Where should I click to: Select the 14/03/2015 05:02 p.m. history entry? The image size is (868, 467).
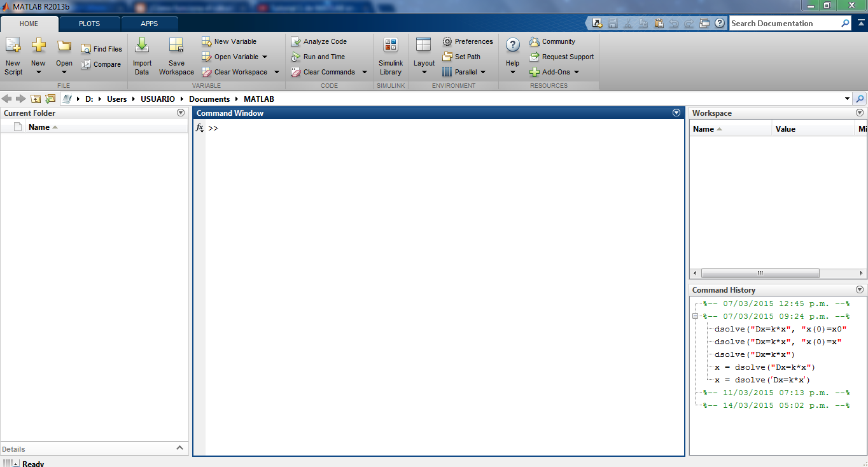coord(776,405)
